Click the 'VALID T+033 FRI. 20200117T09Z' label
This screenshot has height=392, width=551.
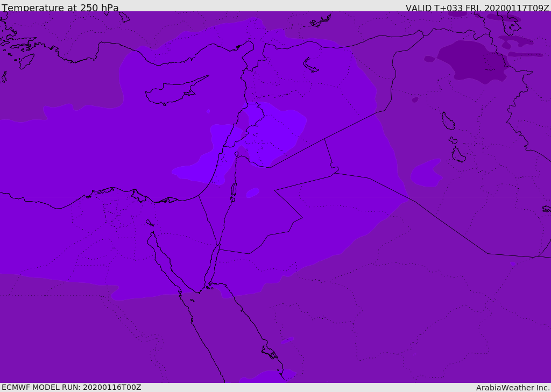click(477, 8)
